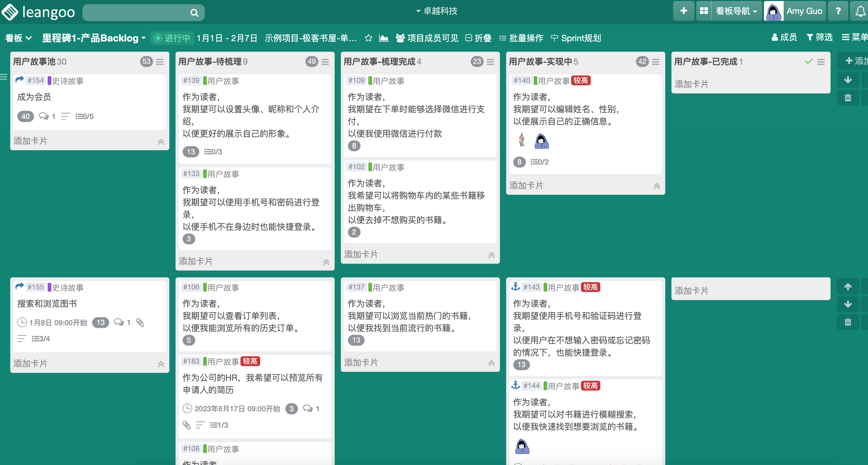Click the search magnifier icon
The height and width of the screenshot is (465, 868).
click(x=194, y=13)
